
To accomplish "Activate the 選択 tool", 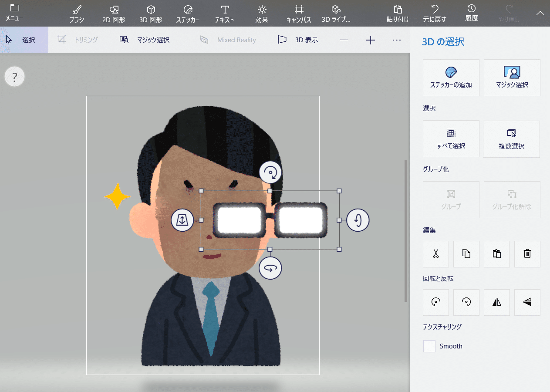I will tap(24, 40).
